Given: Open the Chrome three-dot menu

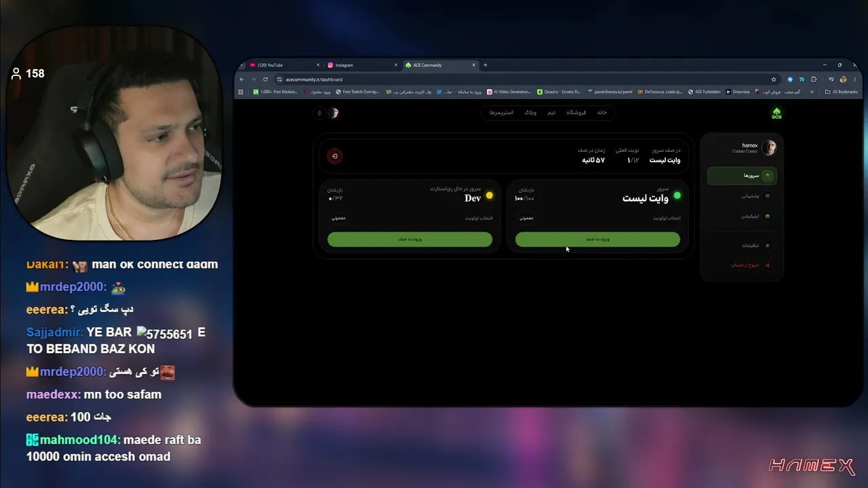Looking at the screenshot, I should (x=855, y=79).
